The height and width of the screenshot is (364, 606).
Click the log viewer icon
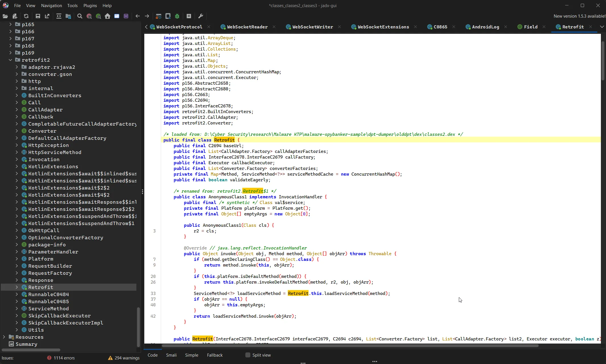coord(189,16)
